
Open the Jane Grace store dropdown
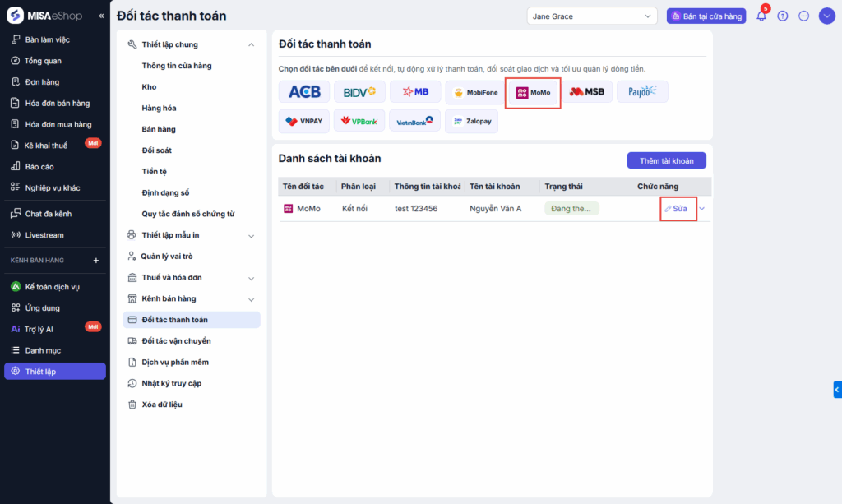(x=592, y=16)
